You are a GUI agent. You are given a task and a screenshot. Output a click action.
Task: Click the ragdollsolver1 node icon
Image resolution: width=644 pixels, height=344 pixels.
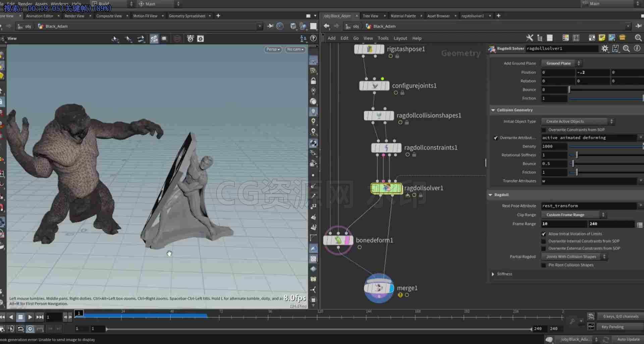click(x=386, y=188)
